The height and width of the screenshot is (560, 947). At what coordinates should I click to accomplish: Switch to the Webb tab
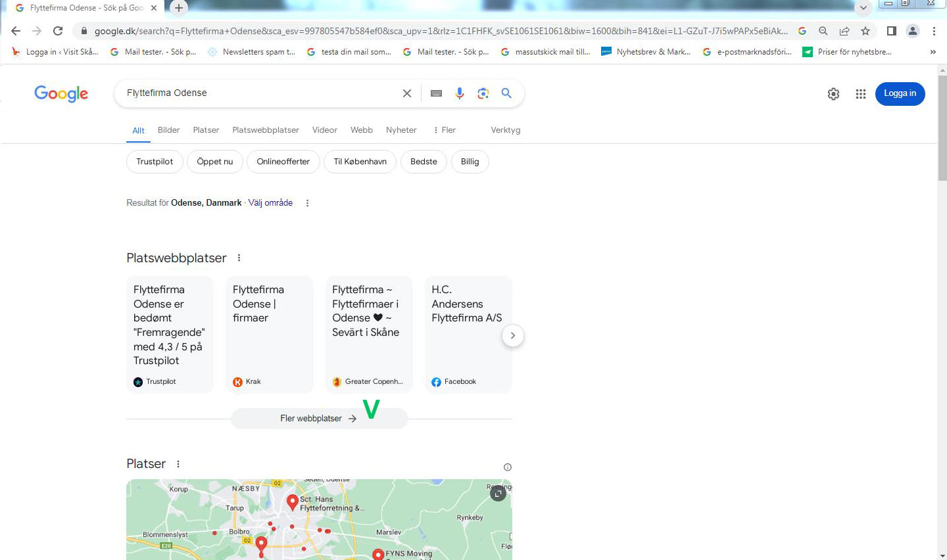[x=362, y=130]
